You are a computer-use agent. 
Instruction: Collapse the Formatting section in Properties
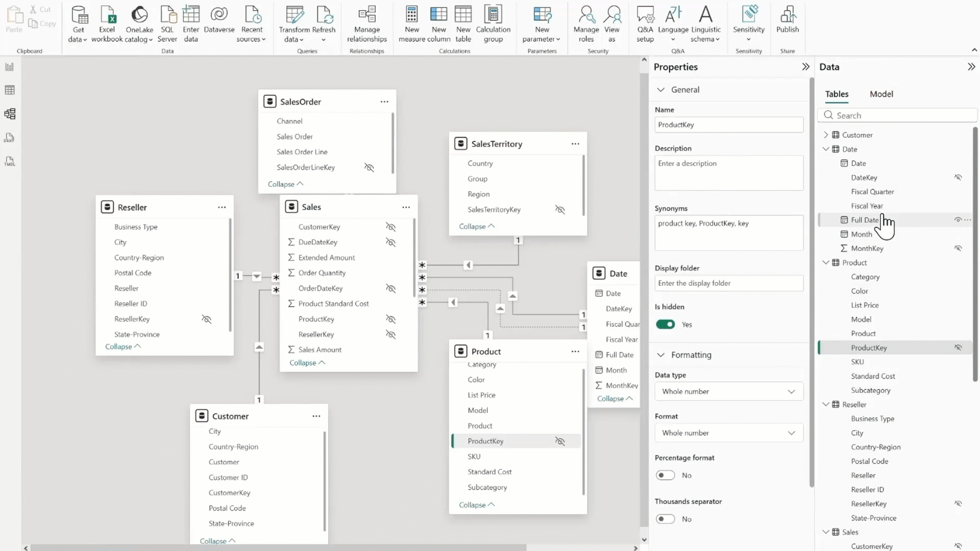pos(661,355)
